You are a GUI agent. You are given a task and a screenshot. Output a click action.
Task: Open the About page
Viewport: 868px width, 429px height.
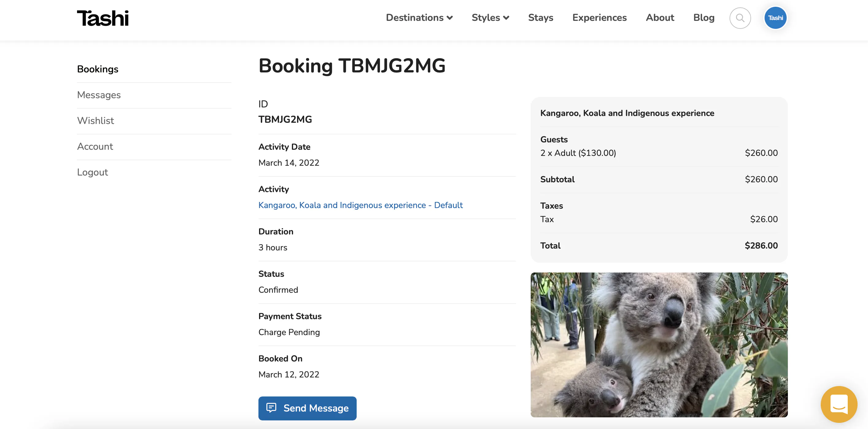tap(660, 17)
